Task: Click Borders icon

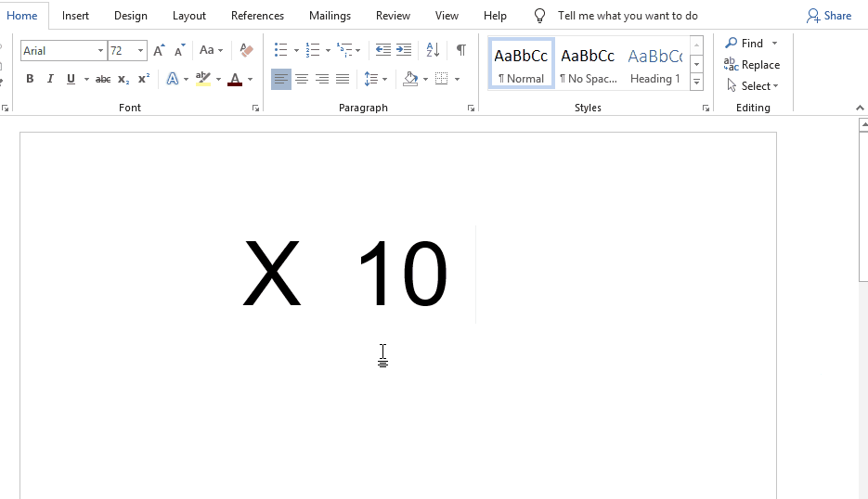Action: coord(441,79)
